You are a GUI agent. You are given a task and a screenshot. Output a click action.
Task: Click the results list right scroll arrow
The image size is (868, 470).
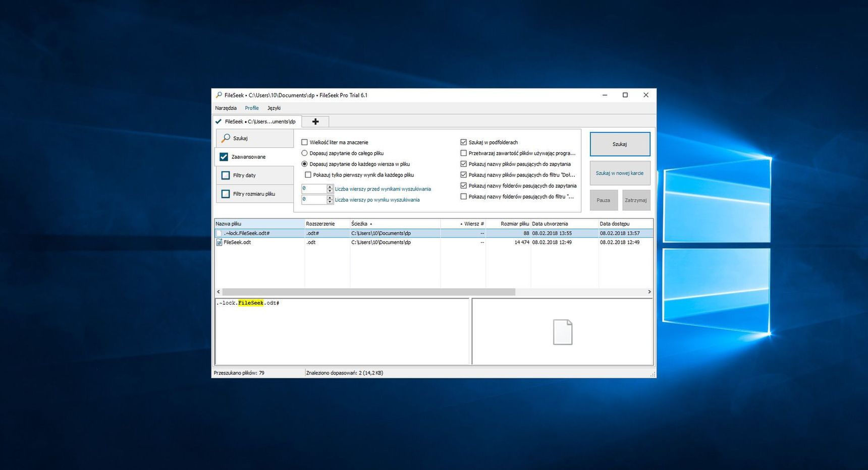pyautogui.click(x=649, y=292)
